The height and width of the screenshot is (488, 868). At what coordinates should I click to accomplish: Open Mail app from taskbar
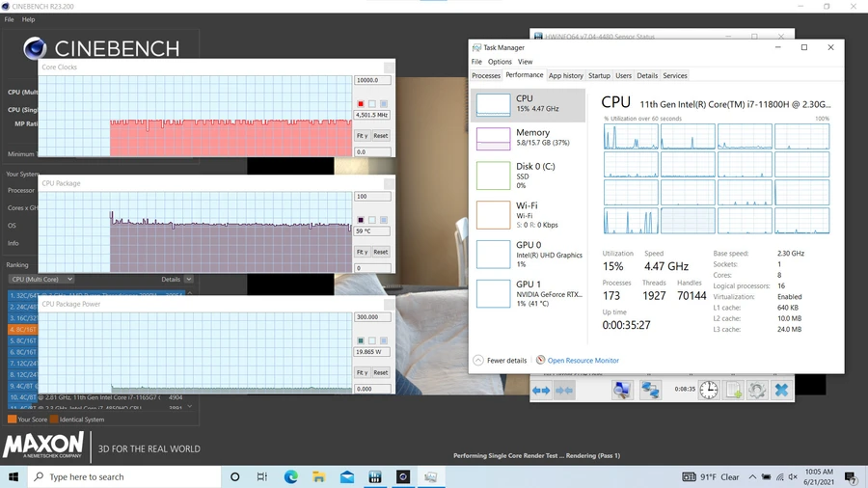point(347,477)
